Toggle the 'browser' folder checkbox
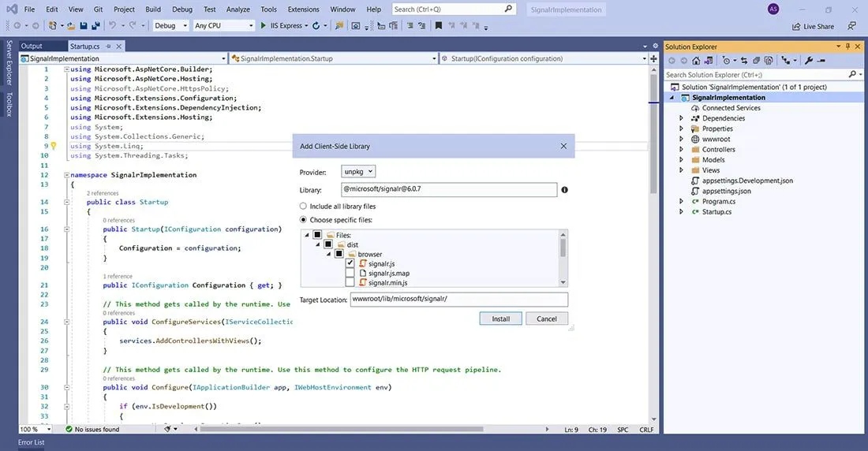 pyautogui.click(x=339, y=253)
